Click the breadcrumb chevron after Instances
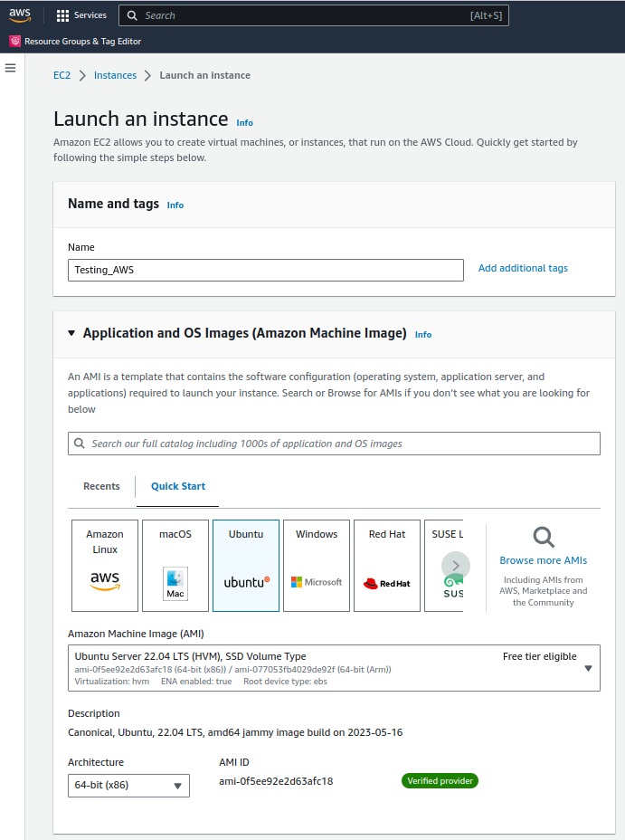Viewport: 625px width, 840px height. tap(147, 75)
